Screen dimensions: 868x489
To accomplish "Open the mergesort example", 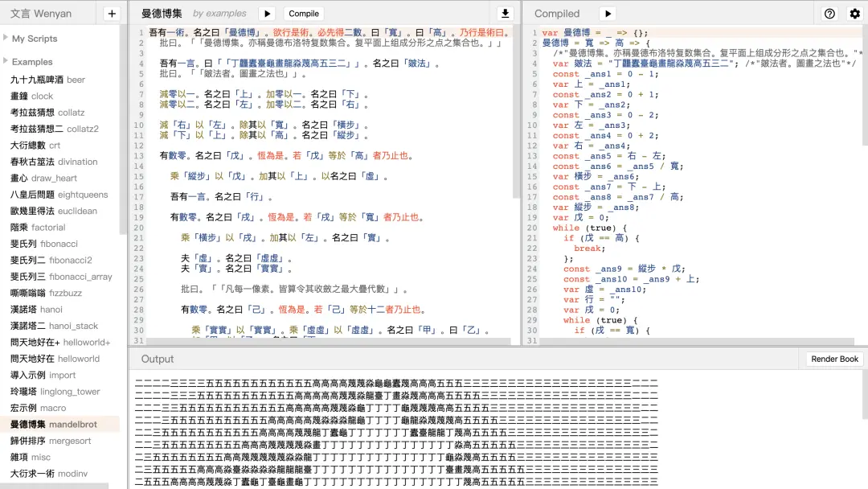I will 59,441.
